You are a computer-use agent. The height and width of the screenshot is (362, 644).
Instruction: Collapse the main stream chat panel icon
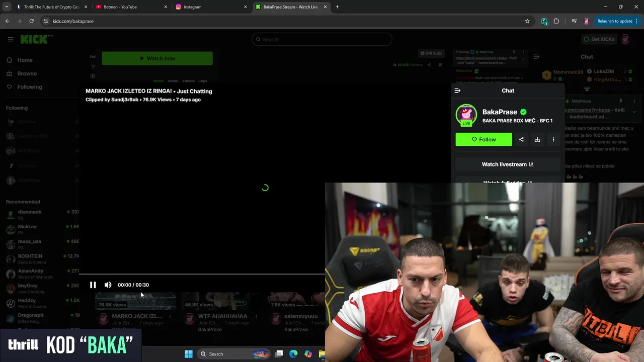click(536, 57)
